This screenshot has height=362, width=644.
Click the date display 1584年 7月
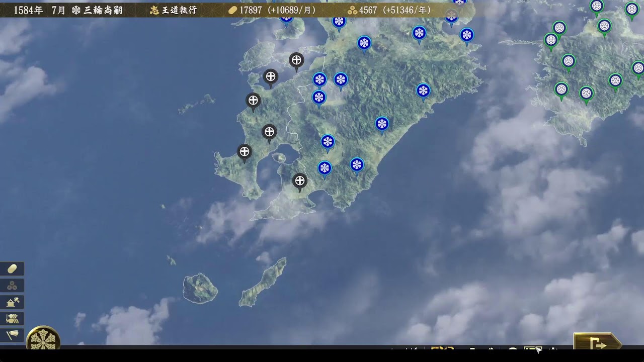pyautogui.click(x=39, y=10)
